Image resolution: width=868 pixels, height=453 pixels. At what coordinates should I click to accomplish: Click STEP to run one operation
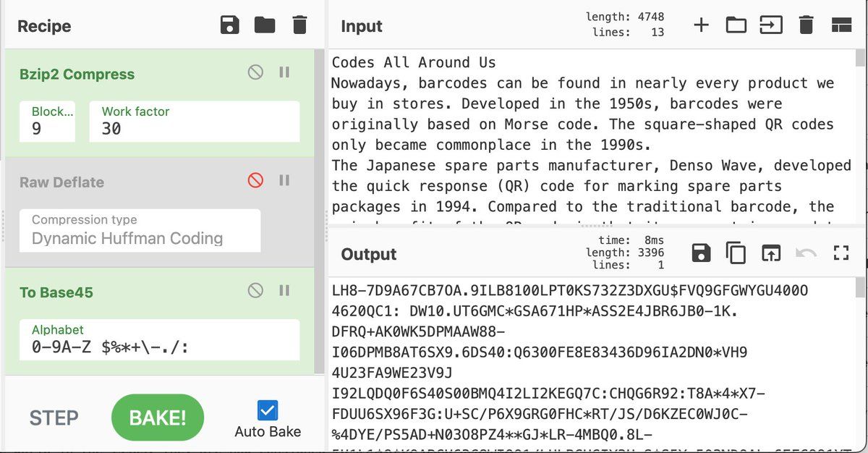click(54, 418)
